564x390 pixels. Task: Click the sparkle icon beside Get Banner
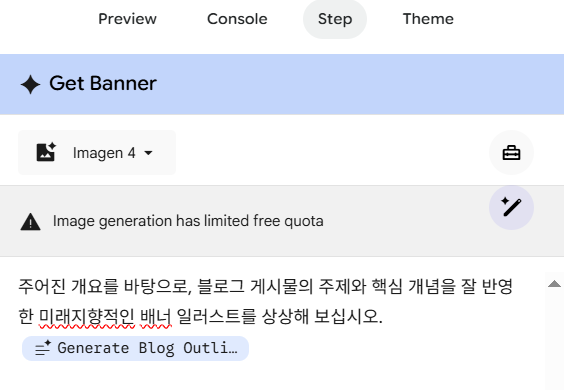(x=30, y=85)
